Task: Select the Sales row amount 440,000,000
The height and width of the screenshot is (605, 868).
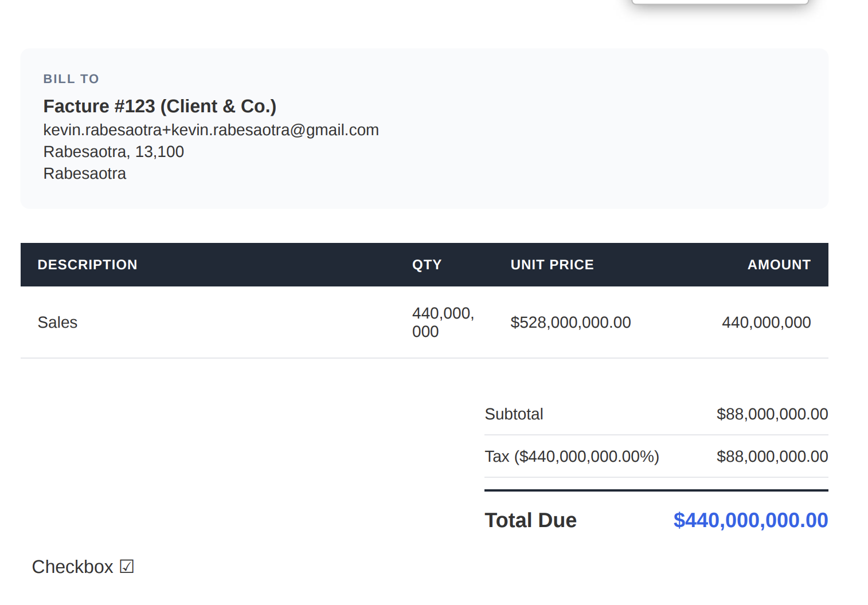Action: tap(766, 323)
